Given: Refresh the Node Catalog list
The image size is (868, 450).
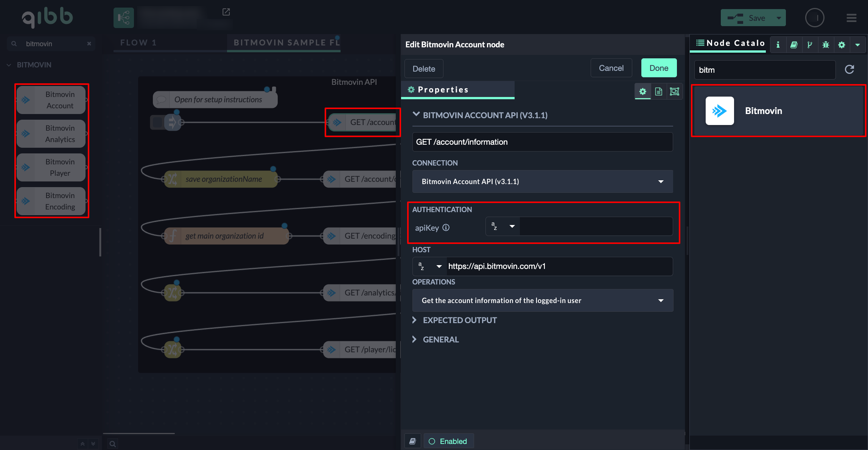Looking at the screenshot, I should point(849,69).
